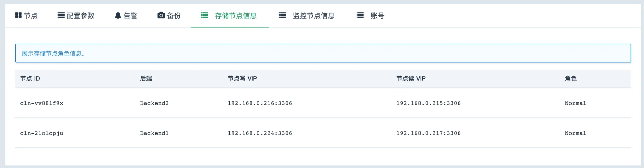Click the 角色 column header

click(x=571, y=79)
